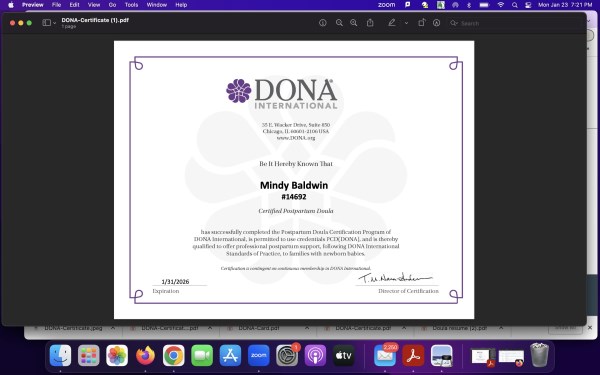Viewport: 600px width, 375px height.
Task: Open the Bluetooth menu bar icon
Action: click(x=469, y=5)
